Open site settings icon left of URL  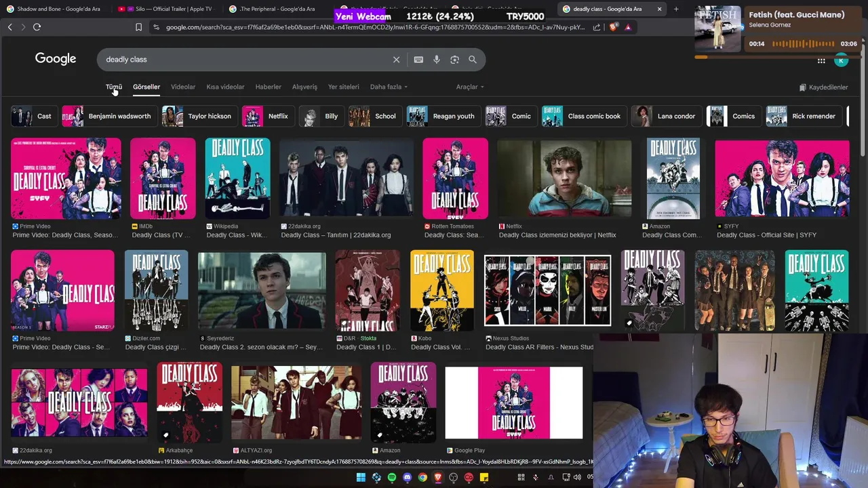click(x=157, y=27)
